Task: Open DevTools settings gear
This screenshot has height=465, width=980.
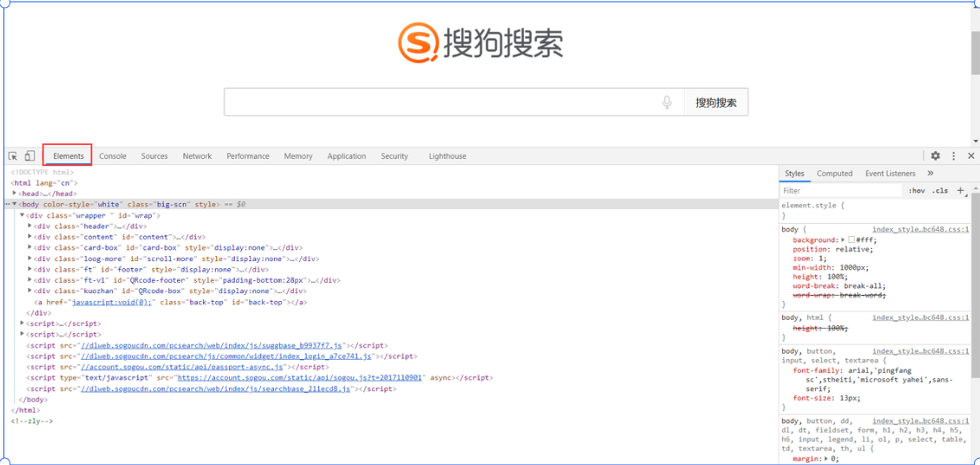Action: coord(935,156)
